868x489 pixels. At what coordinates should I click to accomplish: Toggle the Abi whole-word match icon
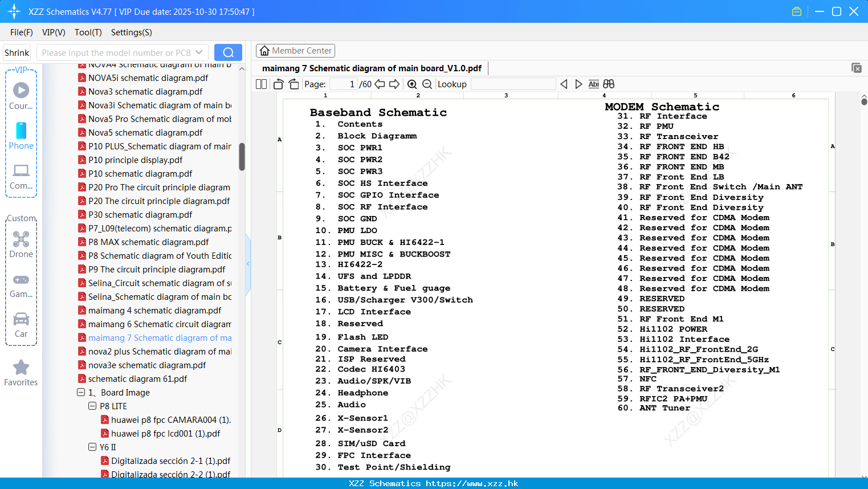[593, 84]
